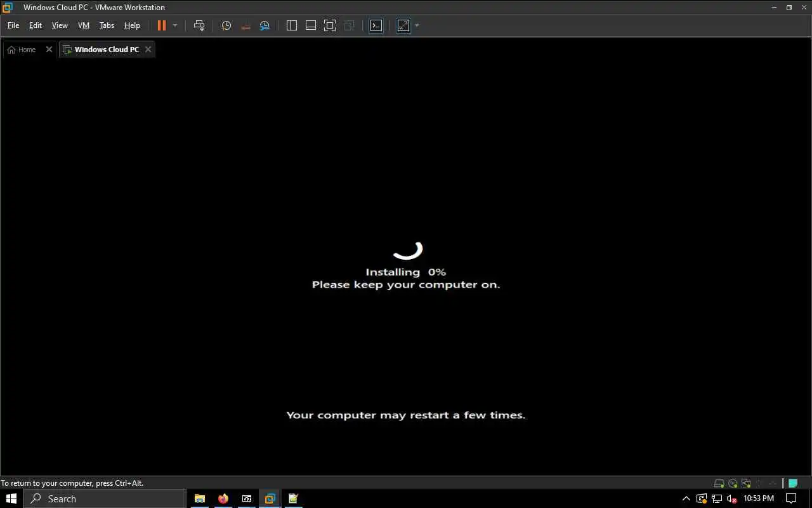812x508 pixels.
Task: Click the muted volume tray icon
Action: click(732, 498)
